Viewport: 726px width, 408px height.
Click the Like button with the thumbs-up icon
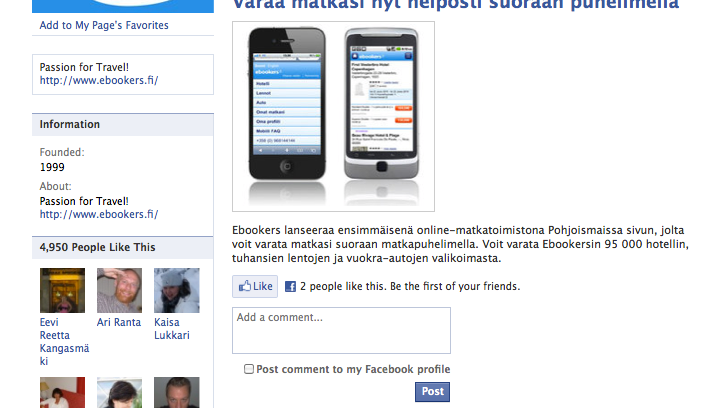[x=255, y=286]
